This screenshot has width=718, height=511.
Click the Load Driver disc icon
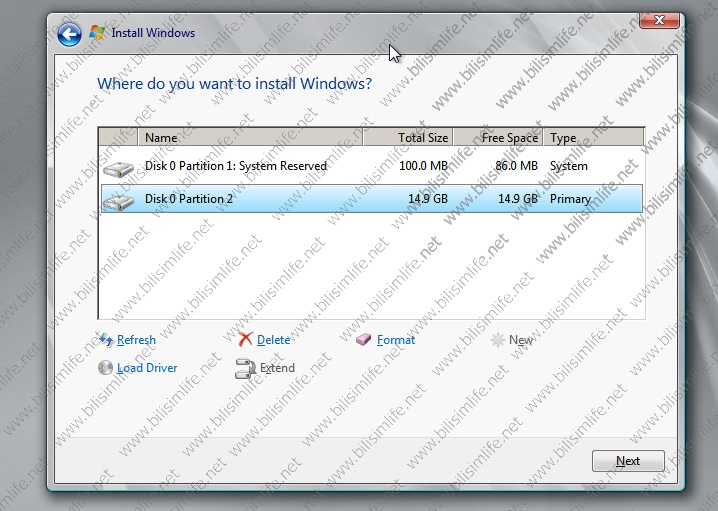tap(105, 368)
